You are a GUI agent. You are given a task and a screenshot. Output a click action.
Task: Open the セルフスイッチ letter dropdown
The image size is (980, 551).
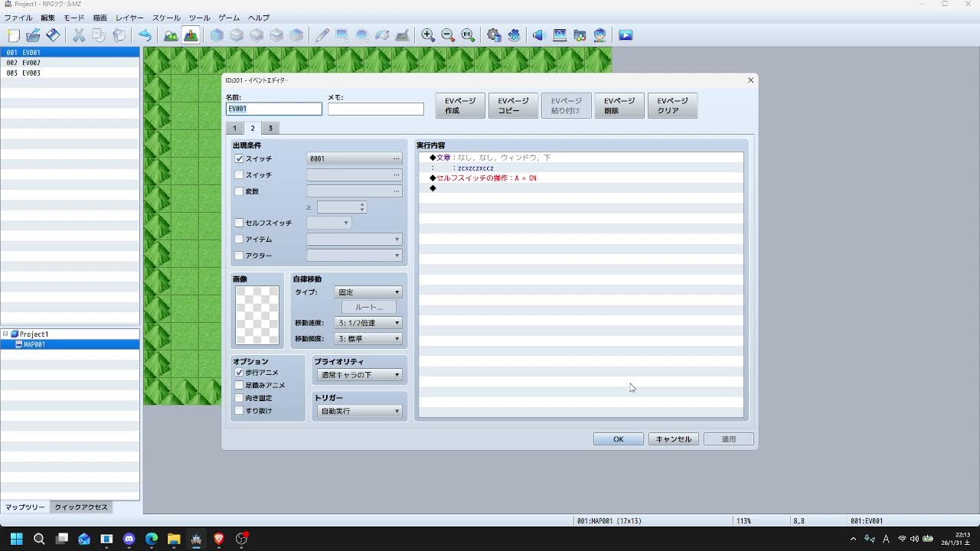pyautogui.click(x=329, y=223)
